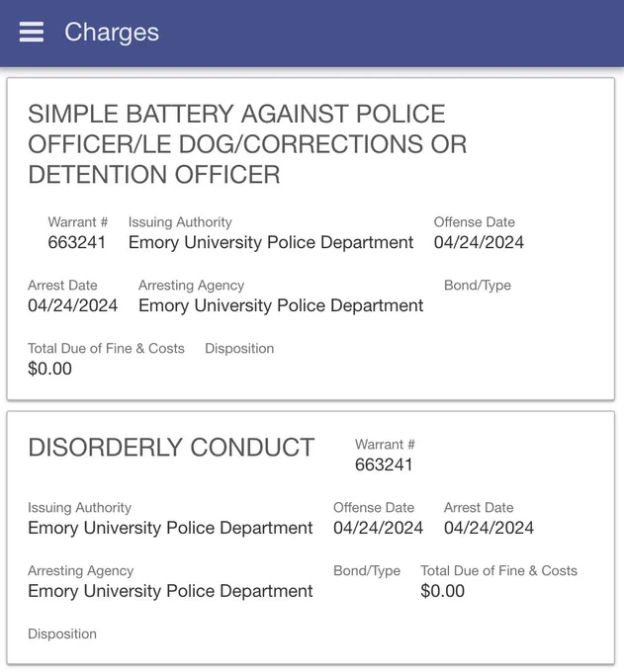This screenshot has height=672, width=624.
Task: Select the Disorderly Conduct charge heading
Action: point(171,448)
